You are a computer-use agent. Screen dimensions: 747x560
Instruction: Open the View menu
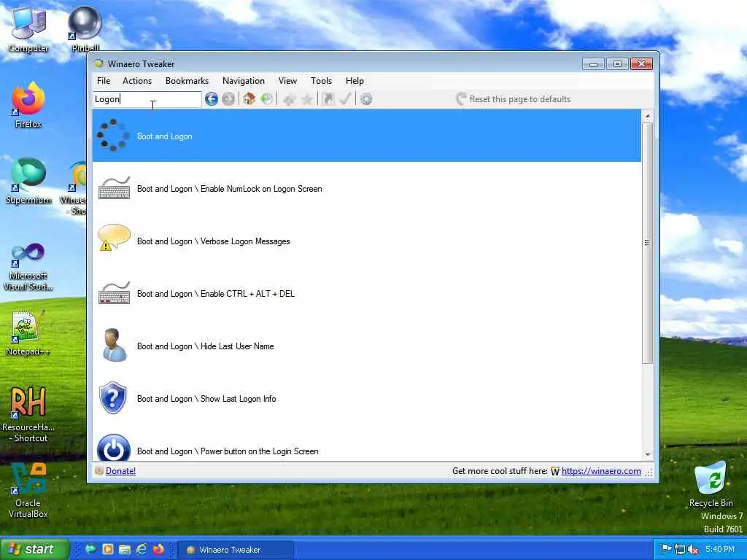pos(287,81)
